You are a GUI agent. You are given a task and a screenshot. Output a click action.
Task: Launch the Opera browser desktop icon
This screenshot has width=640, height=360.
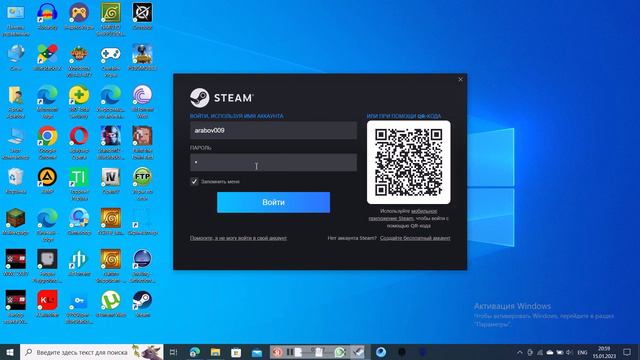tap(79, 136)
